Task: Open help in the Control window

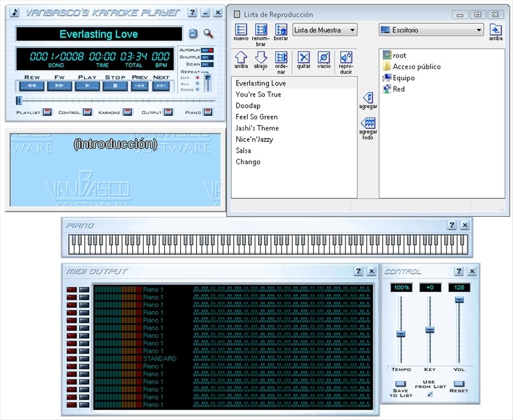Action: click(459, 271)
